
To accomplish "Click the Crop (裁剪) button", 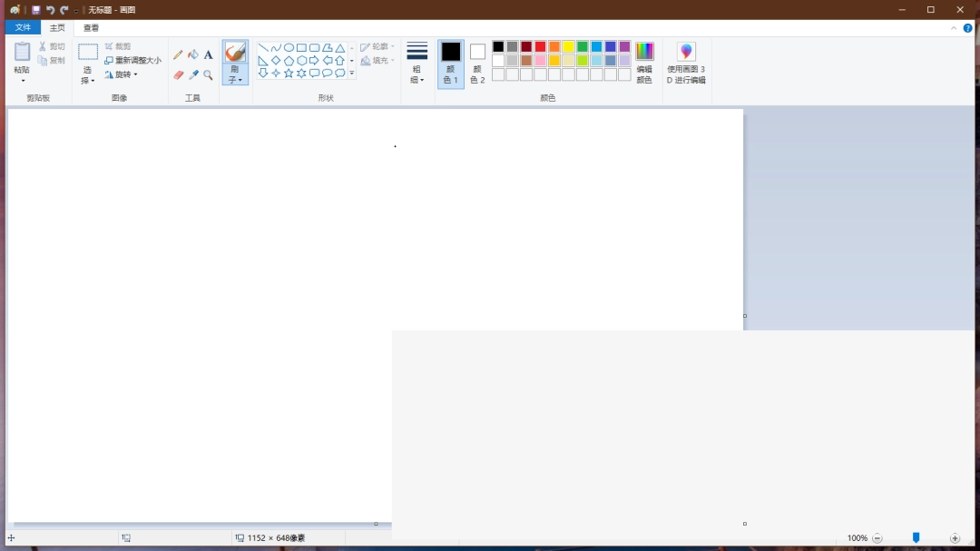I will (118, 46).
